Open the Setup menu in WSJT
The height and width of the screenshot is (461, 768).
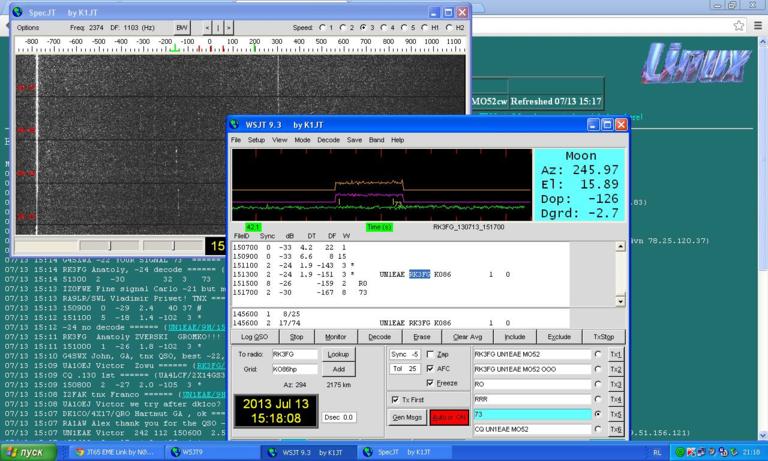257,140
